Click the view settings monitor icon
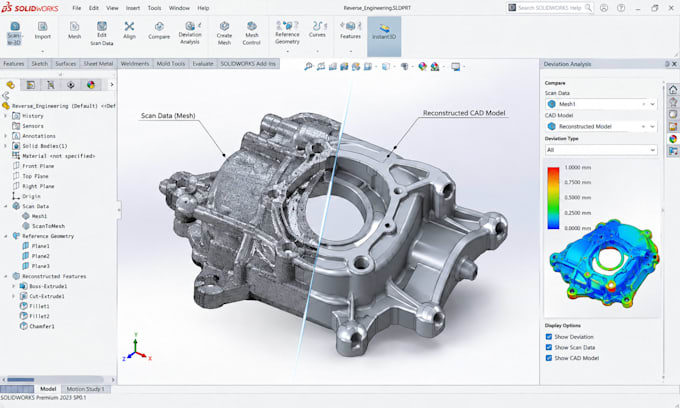 [455, 66]
